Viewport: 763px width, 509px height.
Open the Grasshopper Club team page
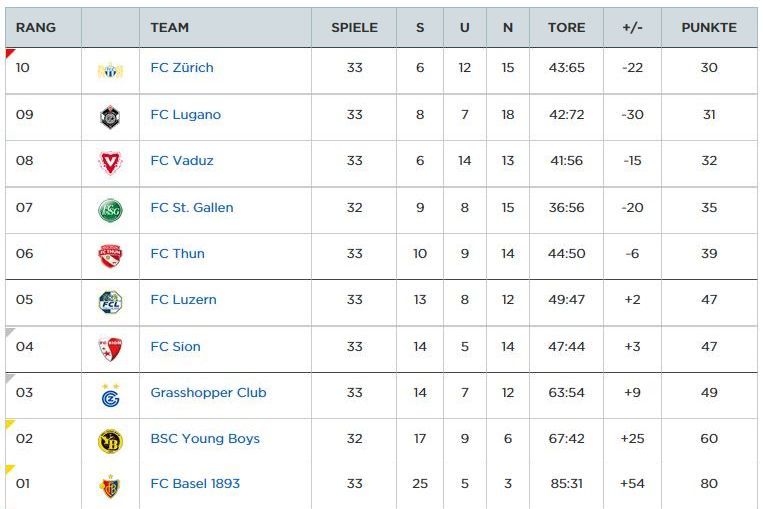pyautogui.click(x=208, y=393)
